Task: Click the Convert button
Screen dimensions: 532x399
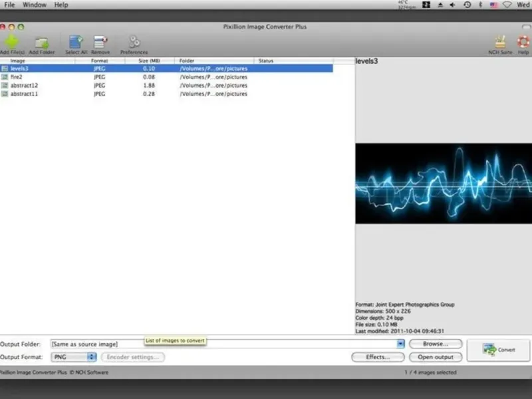Action: (x=499, y=350)
